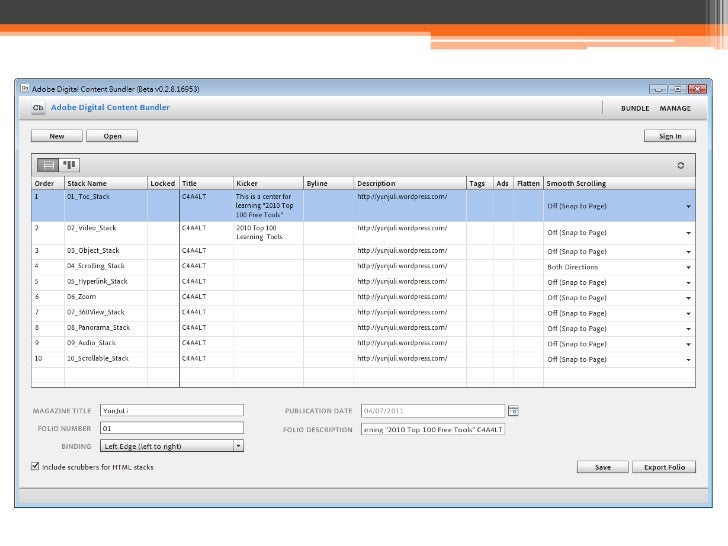The width and height of the screenshot is (728, 546).
Task: Minimize the Content Bundler window
Action: 658,89
